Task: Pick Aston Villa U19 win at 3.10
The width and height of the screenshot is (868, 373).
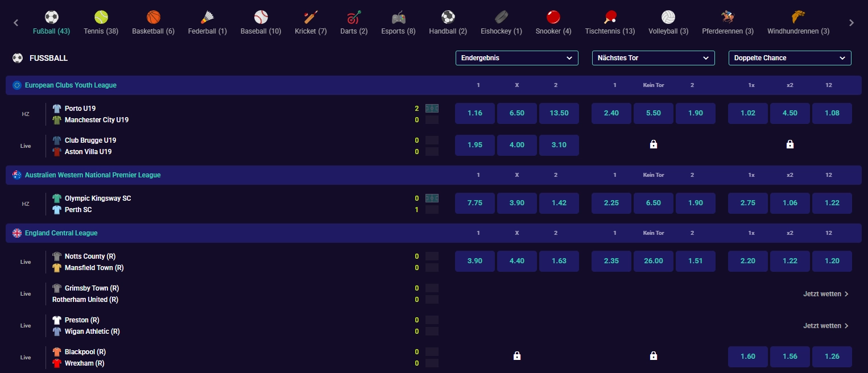Action: click(559, 145)
